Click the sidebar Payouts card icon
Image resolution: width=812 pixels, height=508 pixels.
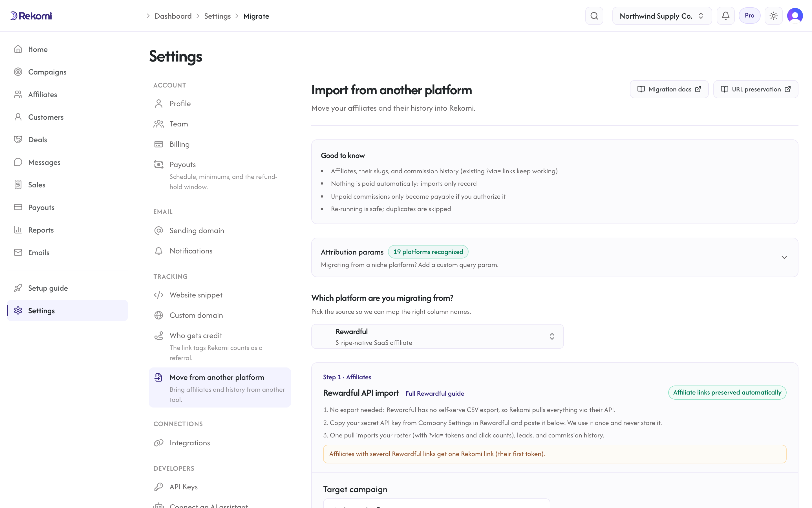tap(18, 207)
